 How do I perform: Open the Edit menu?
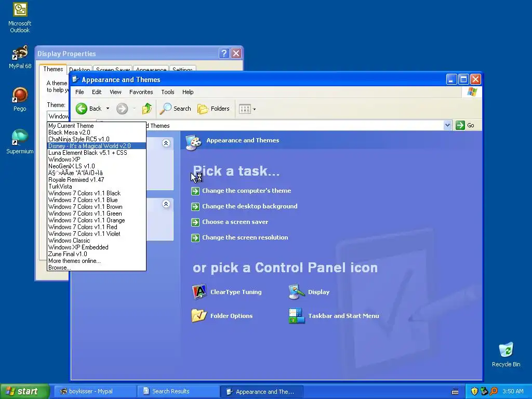[x=97, y=92]
